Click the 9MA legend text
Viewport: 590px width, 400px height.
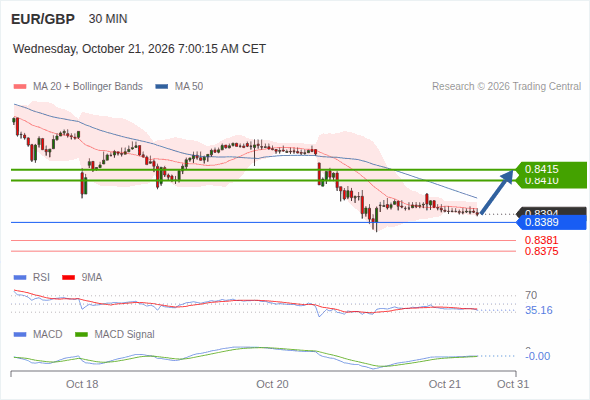click(x=92, y=278)
